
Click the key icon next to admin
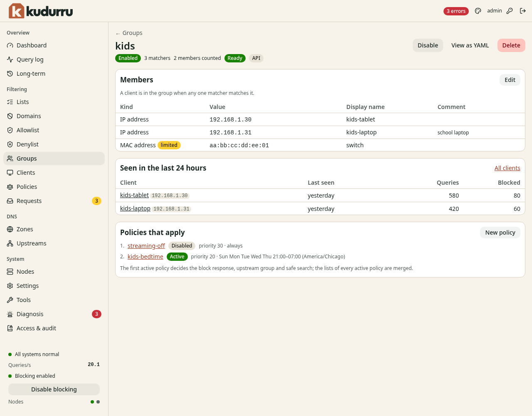tap(510, 11)
